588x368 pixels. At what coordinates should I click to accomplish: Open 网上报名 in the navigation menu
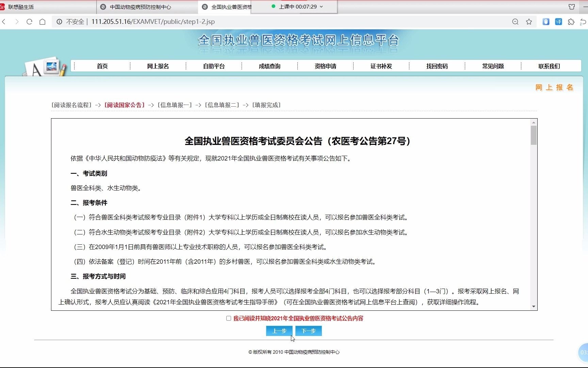158,66
